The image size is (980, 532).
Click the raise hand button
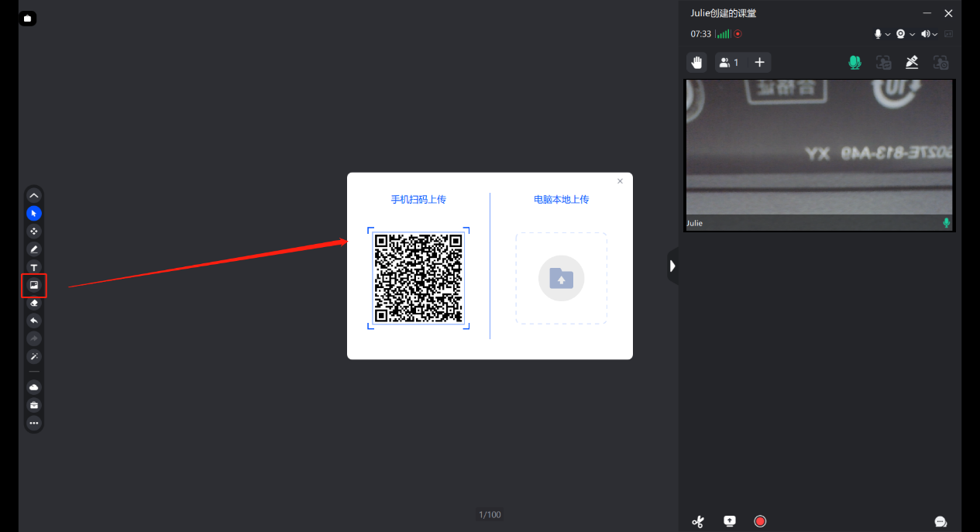(696, 63)
